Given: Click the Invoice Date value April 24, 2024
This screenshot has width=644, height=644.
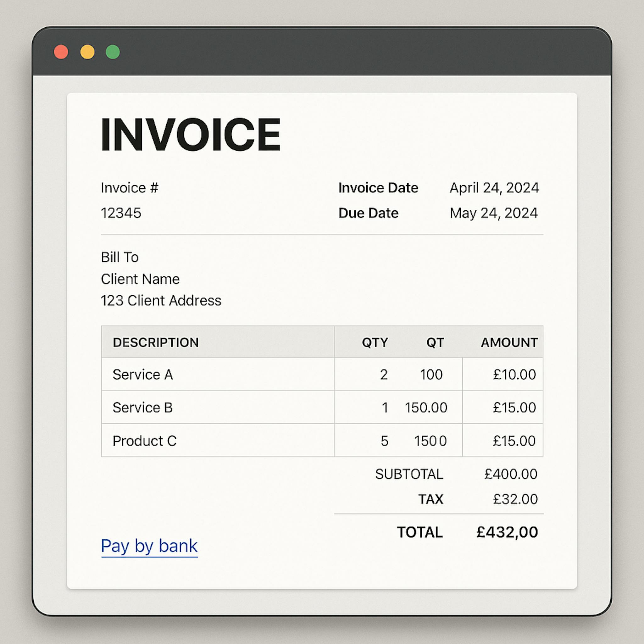Looking at the screenshot, I should pos(494,188).
